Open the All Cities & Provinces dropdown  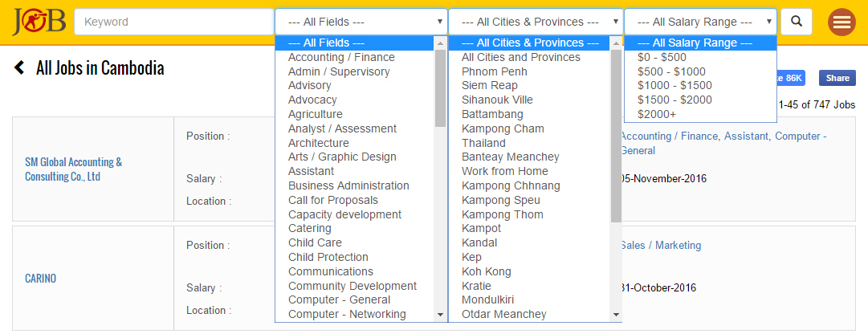pyautogui.click(x=536, y=22)
